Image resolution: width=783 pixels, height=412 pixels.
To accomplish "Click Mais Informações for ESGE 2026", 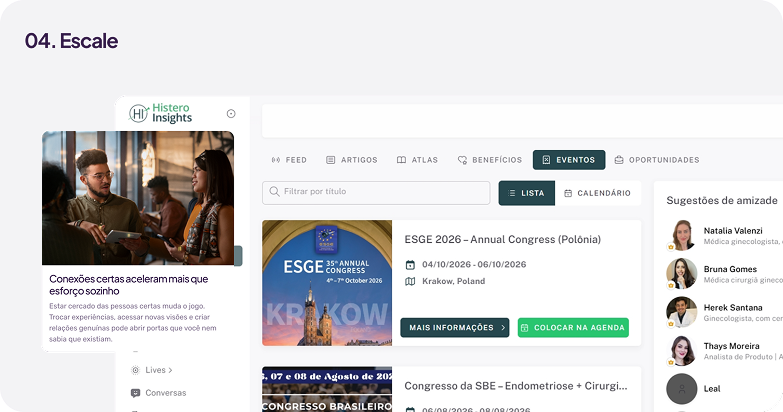I will pos(455,328).
